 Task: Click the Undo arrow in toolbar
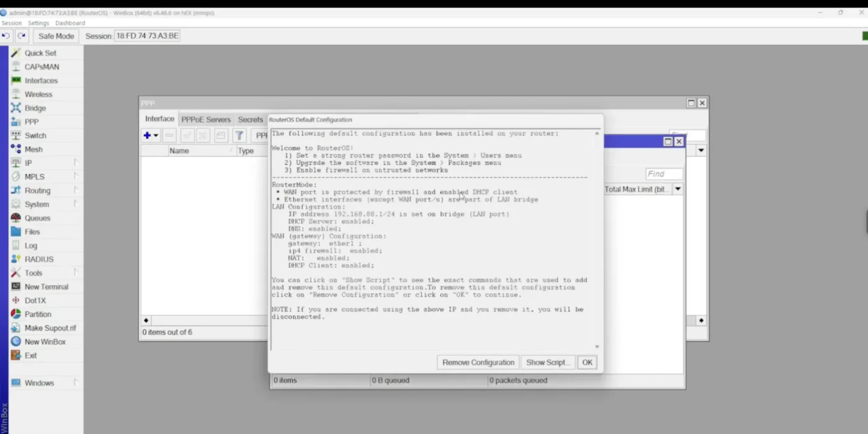click(x=6, y=36)
